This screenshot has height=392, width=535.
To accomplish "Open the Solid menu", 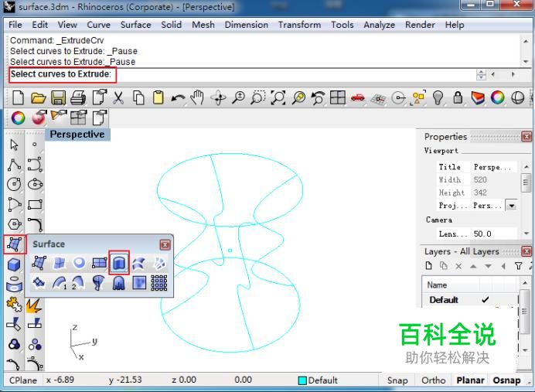I will [x=172, y=25].
